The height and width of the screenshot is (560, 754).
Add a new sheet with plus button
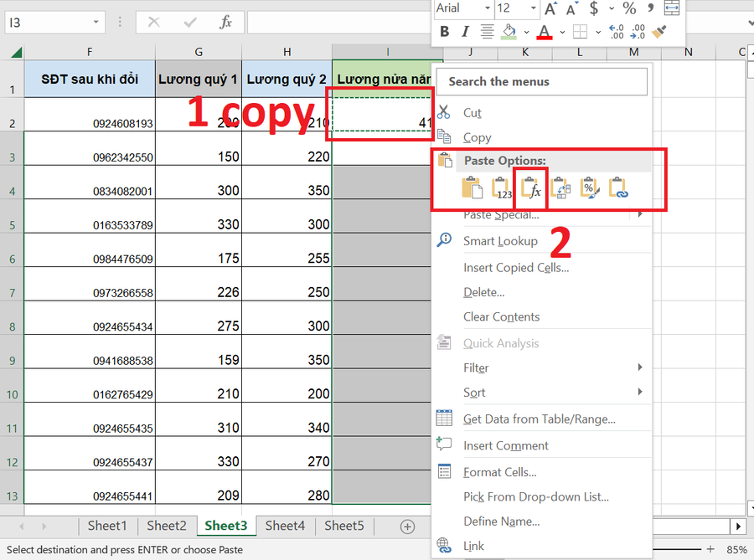(x=407, y=527)
